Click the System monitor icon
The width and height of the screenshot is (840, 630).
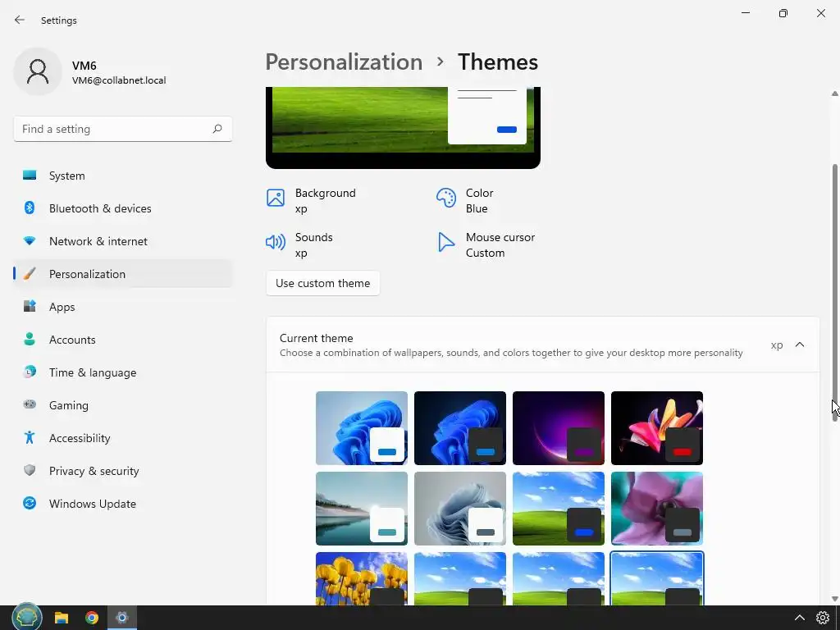click(30, 176)
